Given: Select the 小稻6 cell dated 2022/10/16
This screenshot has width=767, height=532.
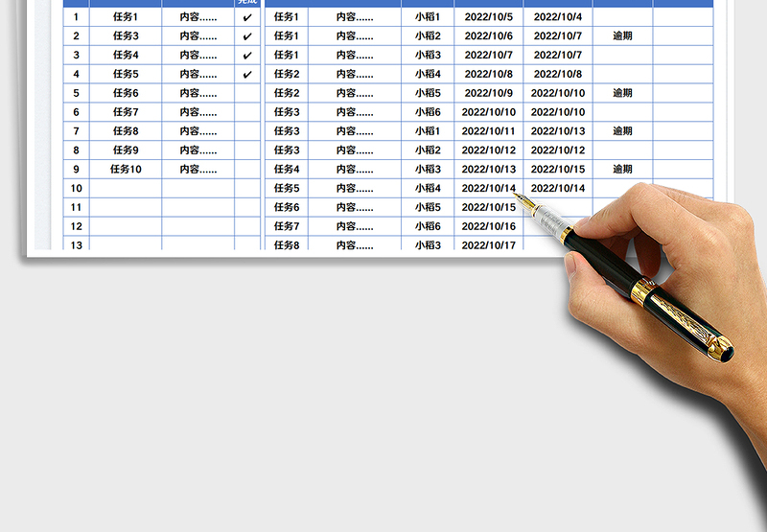Looking at the screenshot, I should coord(428,226).
